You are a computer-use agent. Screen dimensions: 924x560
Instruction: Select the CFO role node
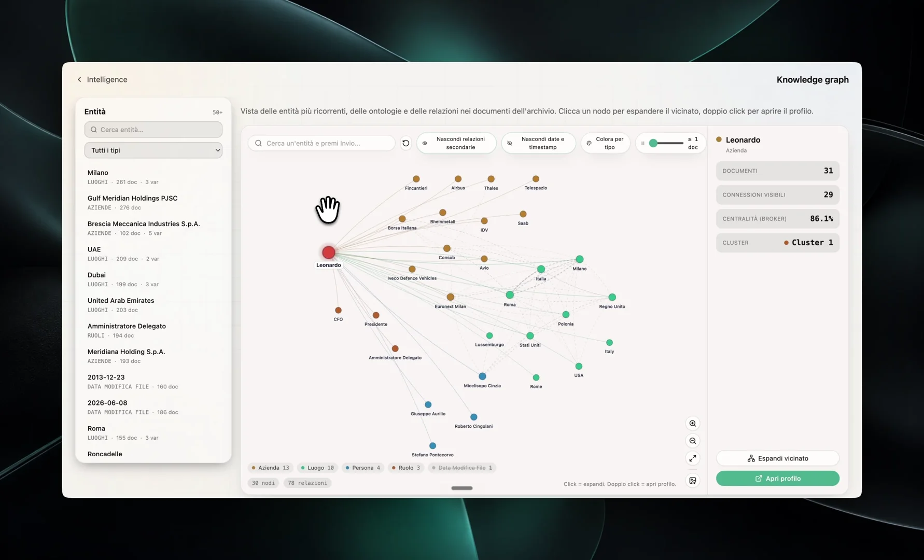[x=338, y=311]
